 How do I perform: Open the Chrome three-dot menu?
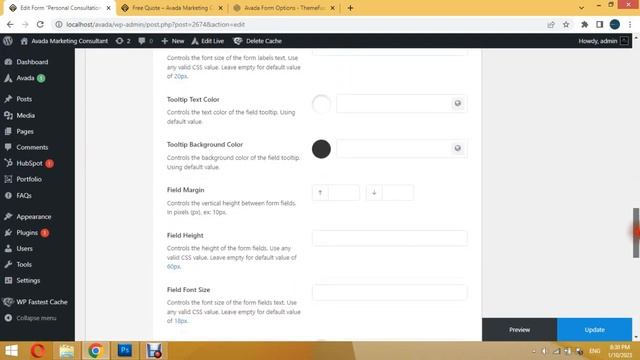point(630,24)
